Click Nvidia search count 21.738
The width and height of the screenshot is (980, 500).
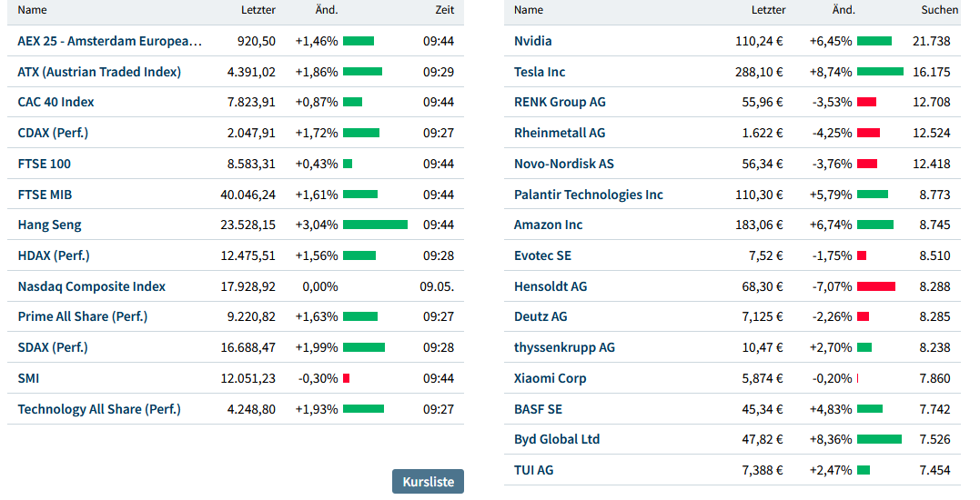[x=931, y=41]
